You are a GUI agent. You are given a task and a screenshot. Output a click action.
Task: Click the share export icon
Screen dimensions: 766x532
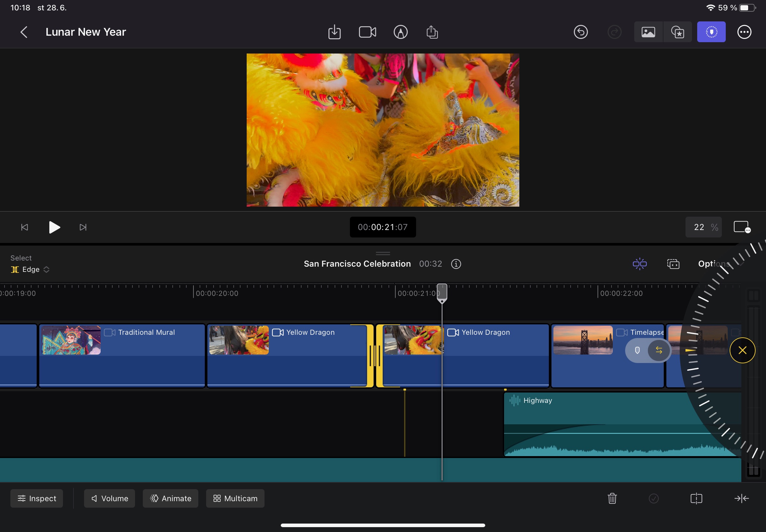432,32
